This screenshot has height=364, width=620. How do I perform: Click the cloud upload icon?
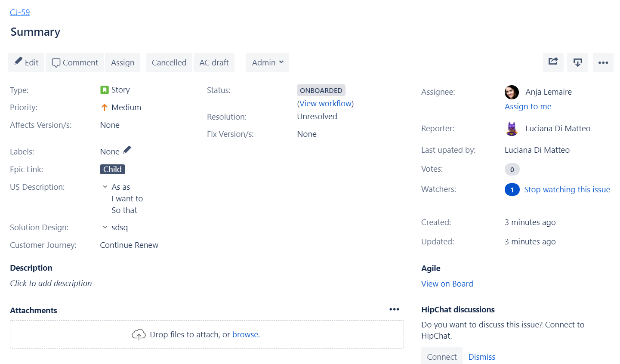pos(139,334)
